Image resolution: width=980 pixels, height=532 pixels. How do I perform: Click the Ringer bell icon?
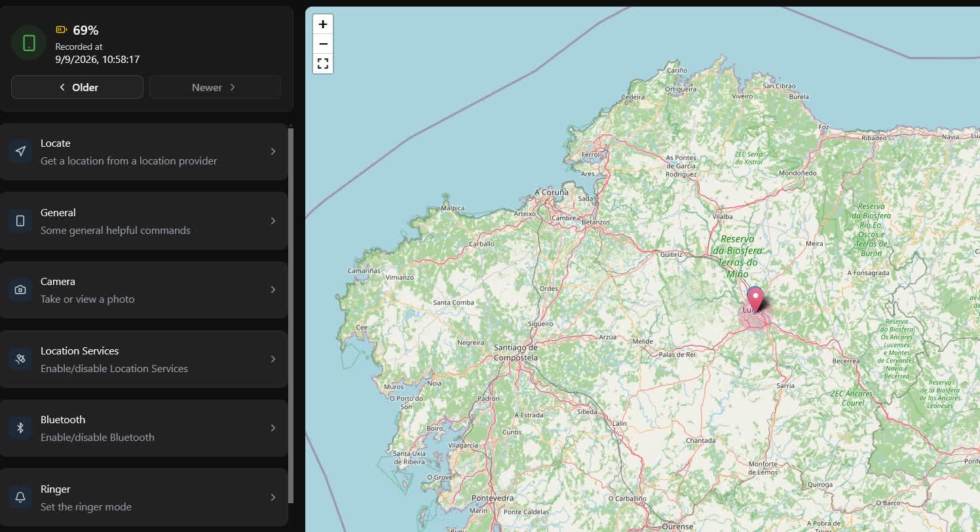[20, 497]
